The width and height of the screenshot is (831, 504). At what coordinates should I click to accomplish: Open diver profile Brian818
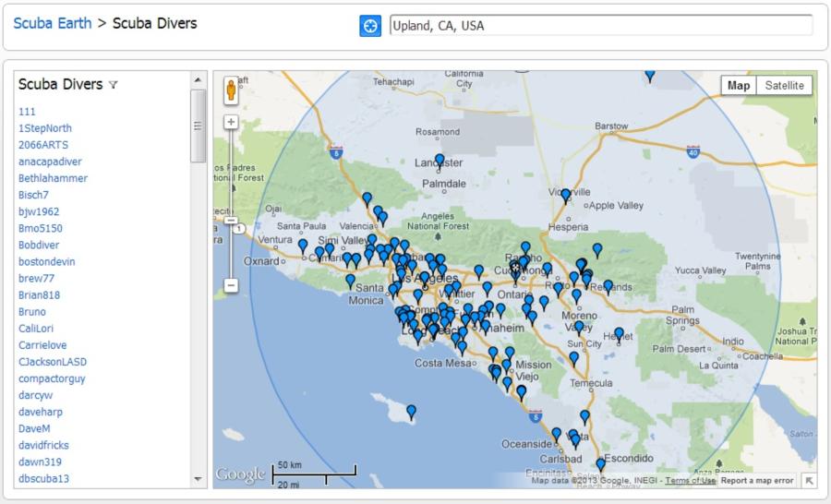click(x=39, y=295)
